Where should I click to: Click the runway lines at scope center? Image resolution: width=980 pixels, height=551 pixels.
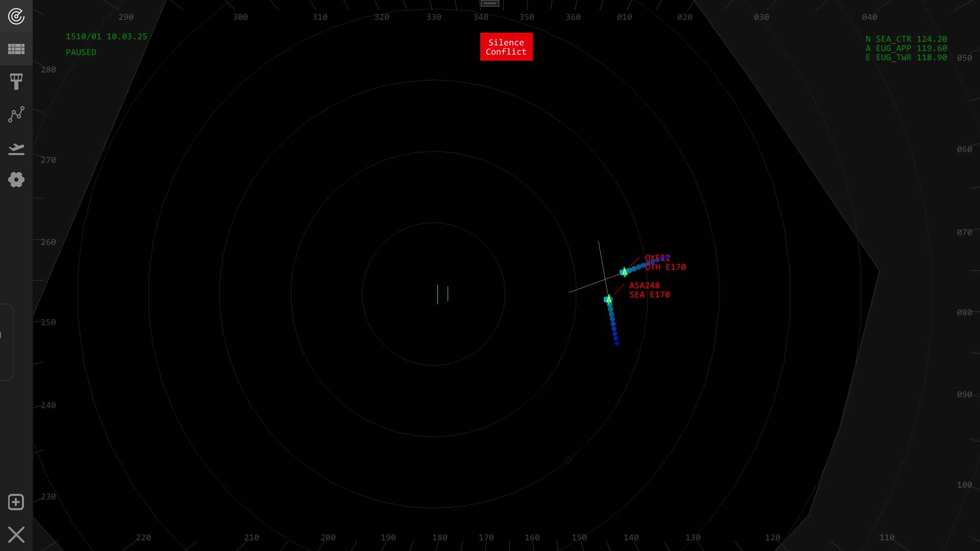[x=443, y=294]
